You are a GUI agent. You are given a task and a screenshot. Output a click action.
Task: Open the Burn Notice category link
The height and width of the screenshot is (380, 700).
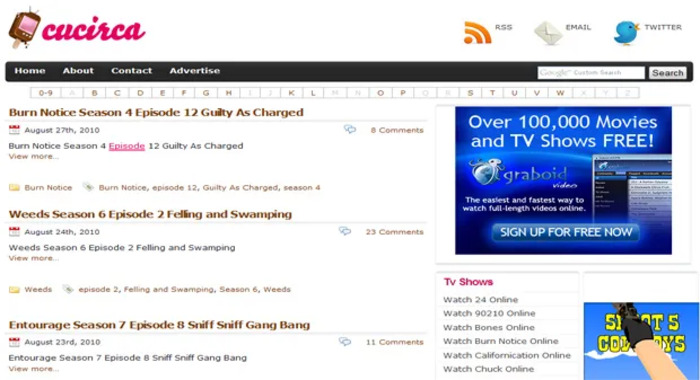(x=48, y=188)
